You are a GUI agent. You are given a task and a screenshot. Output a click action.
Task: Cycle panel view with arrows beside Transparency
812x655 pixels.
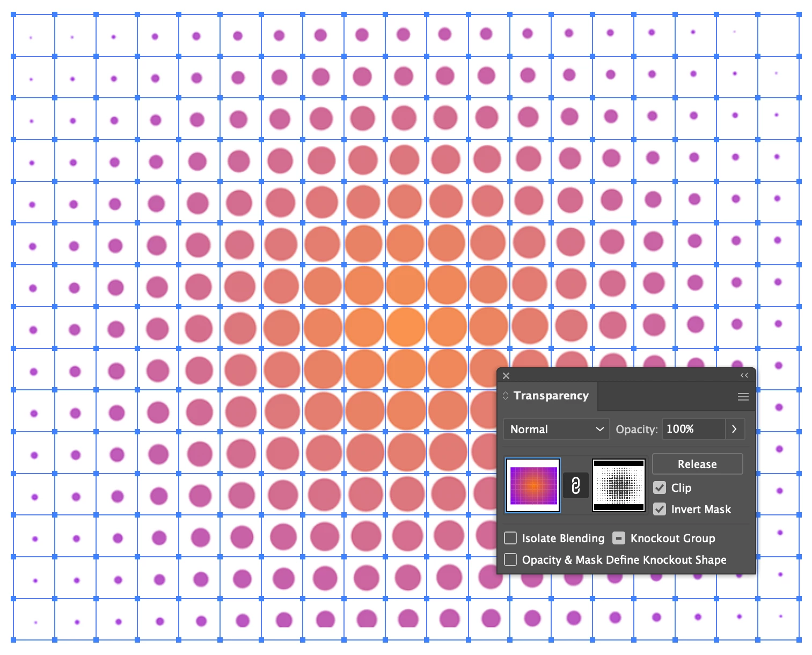(505, 396)
